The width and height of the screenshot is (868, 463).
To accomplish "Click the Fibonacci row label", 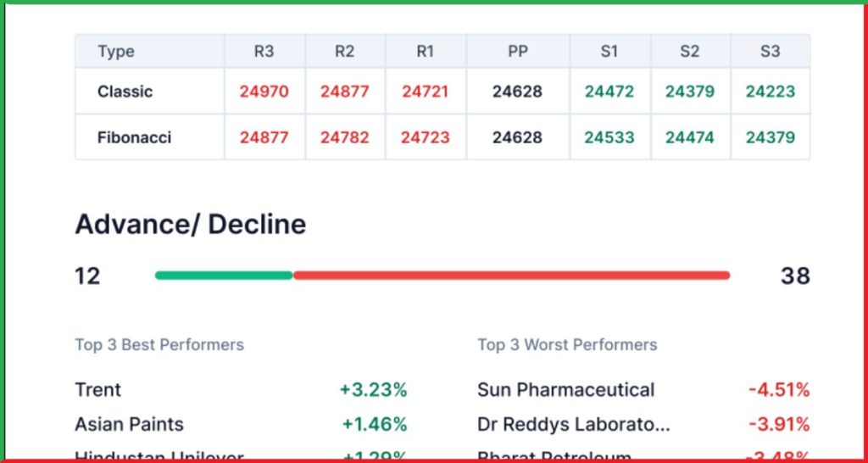I will (x=135, y=137).
